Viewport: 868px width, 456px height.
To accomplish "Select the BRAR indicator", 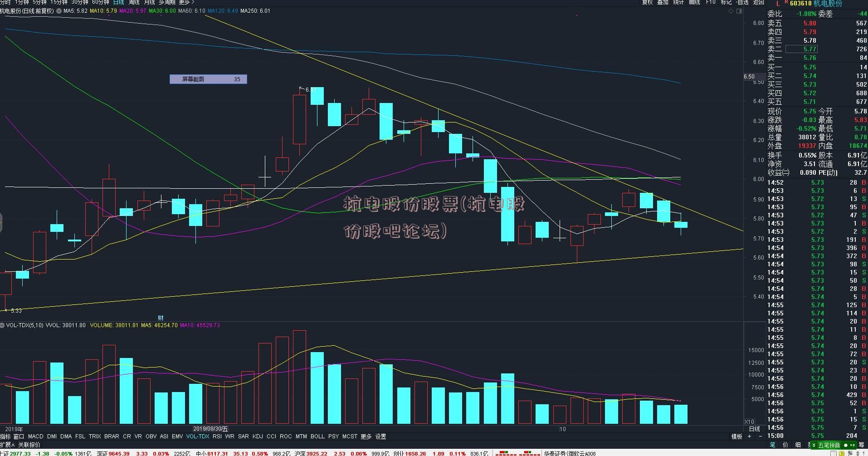I will pos(112,436).
